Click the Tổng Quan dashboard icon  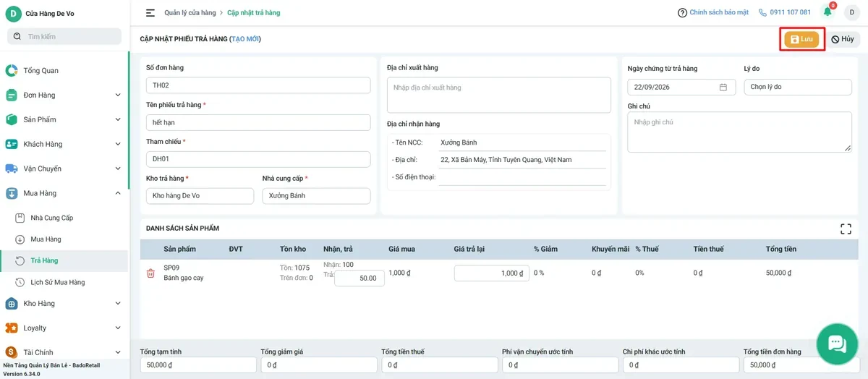tap(12, 70)
